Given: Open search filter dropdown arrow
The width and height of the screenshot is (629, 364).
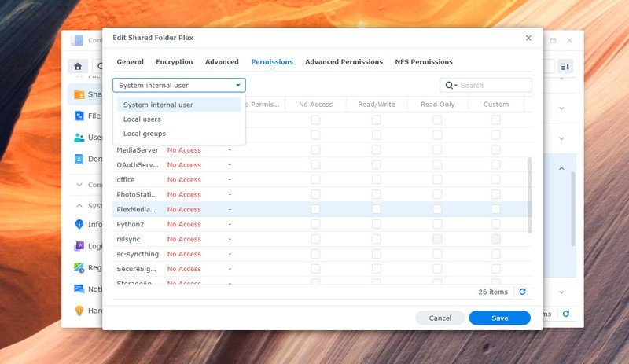Looking at the screenshot, I should [x=456, y=86].
